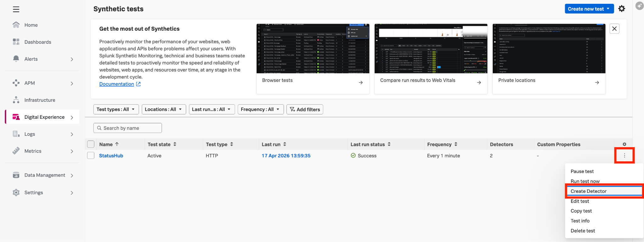This screenshot has width=644, height=242.
Task: Expand the Metrics submenu chevron
Action: coord(72,151)
